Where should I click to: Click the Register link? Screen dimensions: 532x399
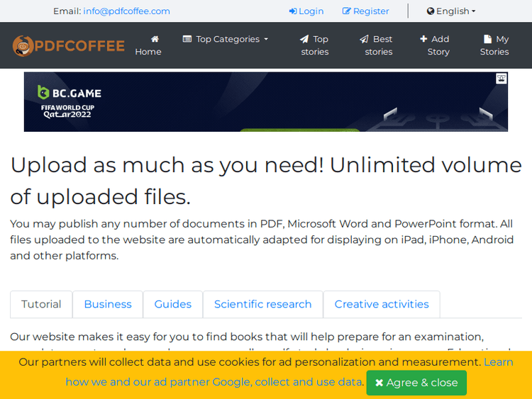point(366,11)
